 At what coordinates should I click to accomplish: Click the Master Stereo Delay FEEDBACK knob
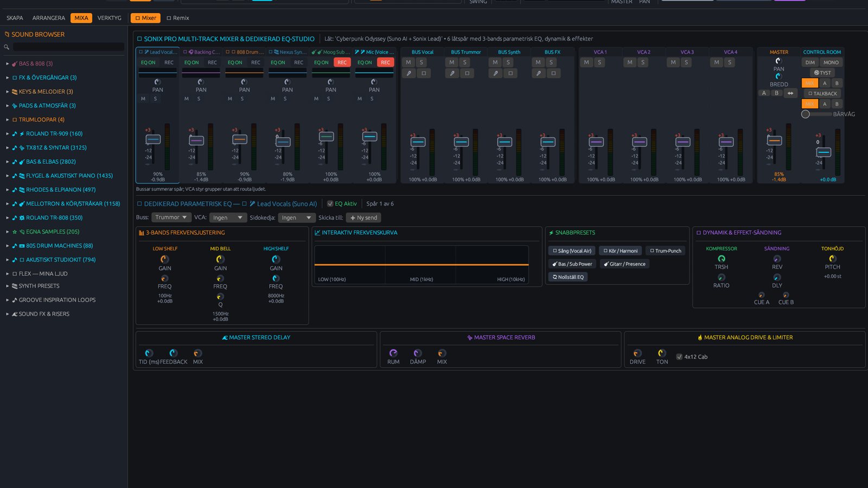pos(173,353)
